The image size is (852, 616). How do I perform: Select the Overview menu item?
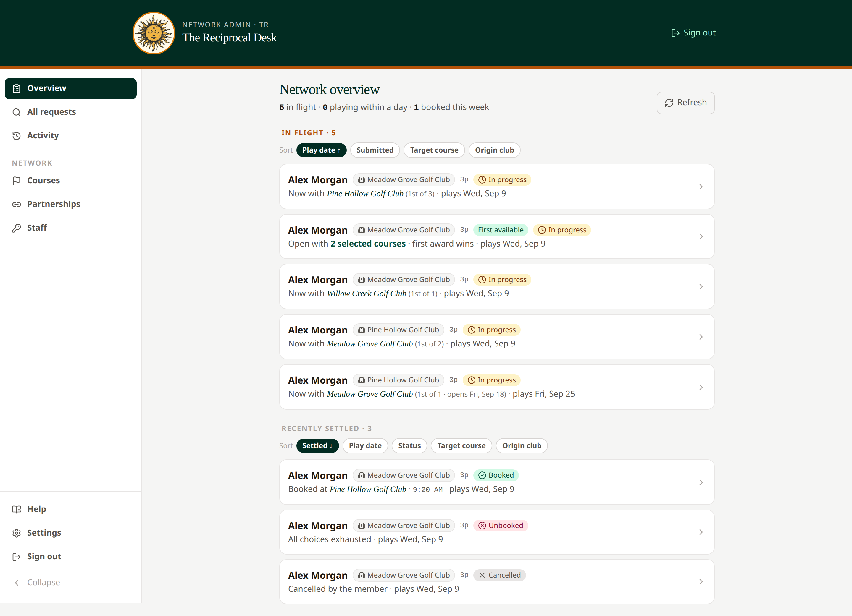[71, 89]
